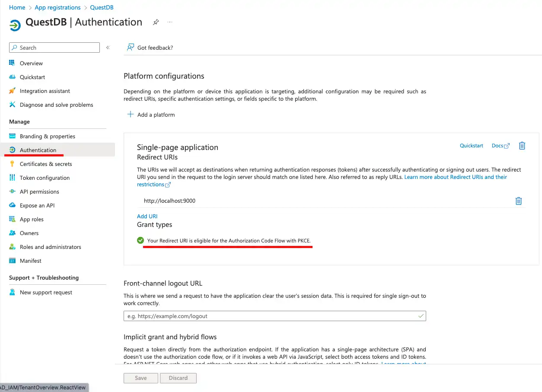Viewport: 542px width, 392px height.
Task: Click the Add URI link
Action: (x=147, y=216)
